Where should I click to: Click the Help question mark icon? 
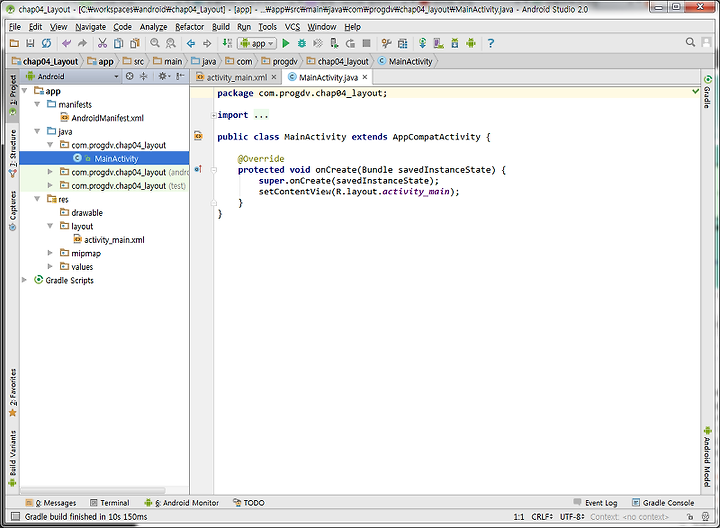point(491,43)
